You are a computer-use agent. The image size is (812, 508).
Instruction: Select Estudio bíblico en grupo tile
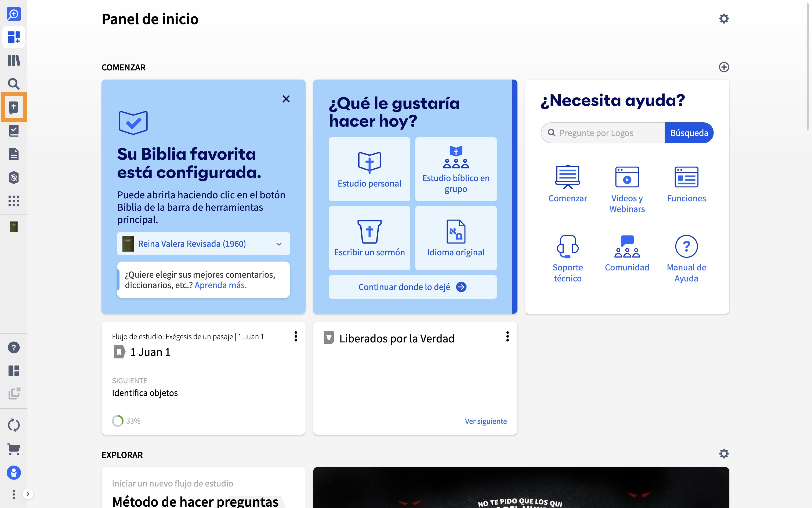(x=456, y=169)
